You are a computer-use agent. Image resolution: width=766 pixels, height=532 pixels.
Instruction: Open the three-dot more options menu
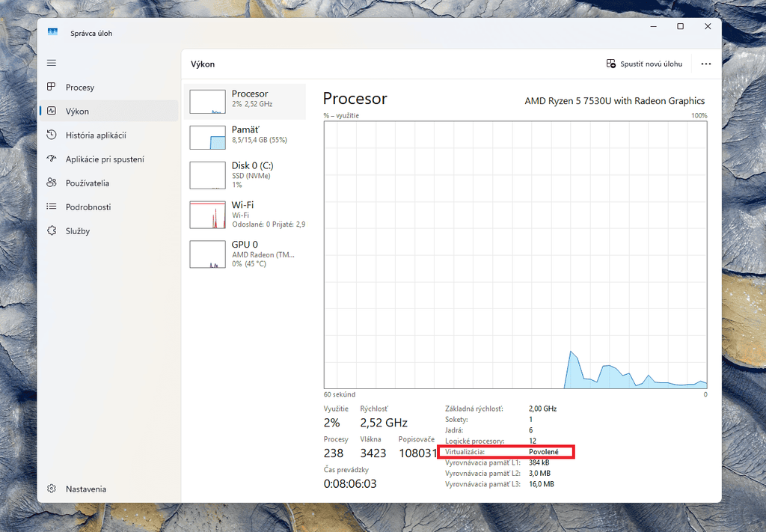coord(706,64)
